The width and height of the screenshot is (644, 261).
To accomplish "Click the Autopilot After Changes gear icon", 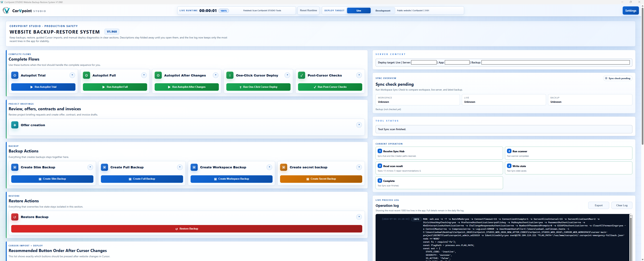I will [158, 75].
